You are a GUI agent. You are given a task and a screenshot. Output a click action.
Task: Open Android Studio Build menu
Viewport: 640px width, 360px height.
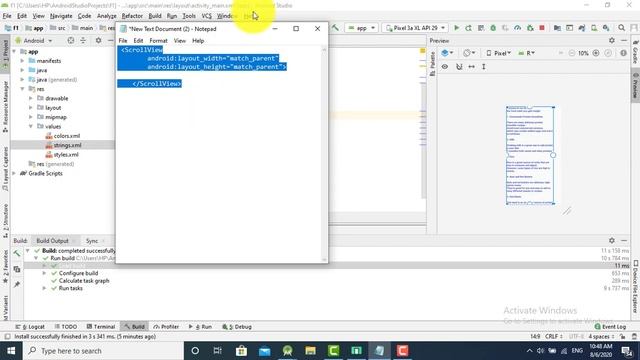tap(155, 16)
